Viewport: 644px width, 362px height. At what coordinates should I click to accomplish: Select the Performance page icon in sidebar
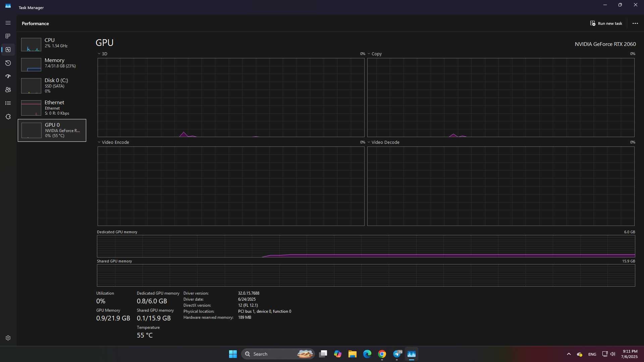[8, 50]
